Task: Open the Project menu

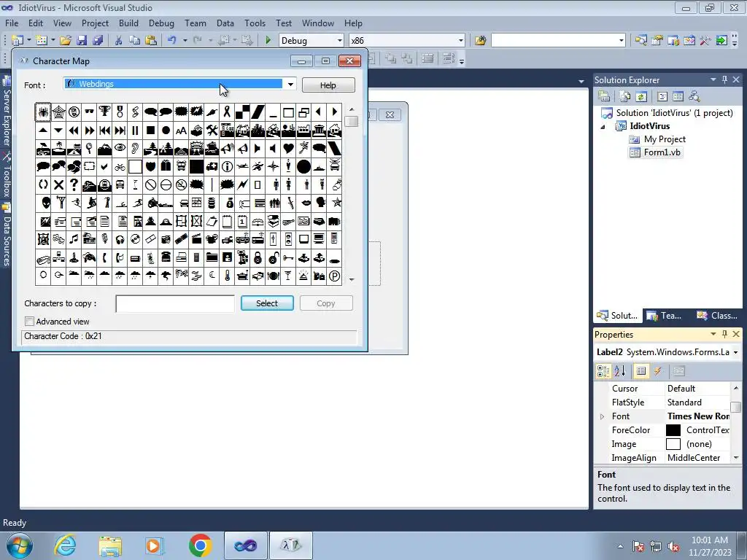Action: click(x=95, y=23)
